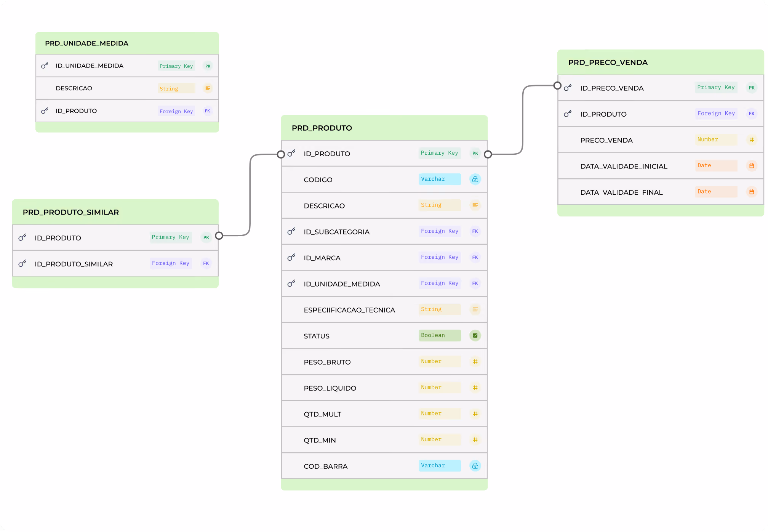The image size is (768, 532).
Task: Click the hash icon for QTD_MULT
Action: click(475, 413)
